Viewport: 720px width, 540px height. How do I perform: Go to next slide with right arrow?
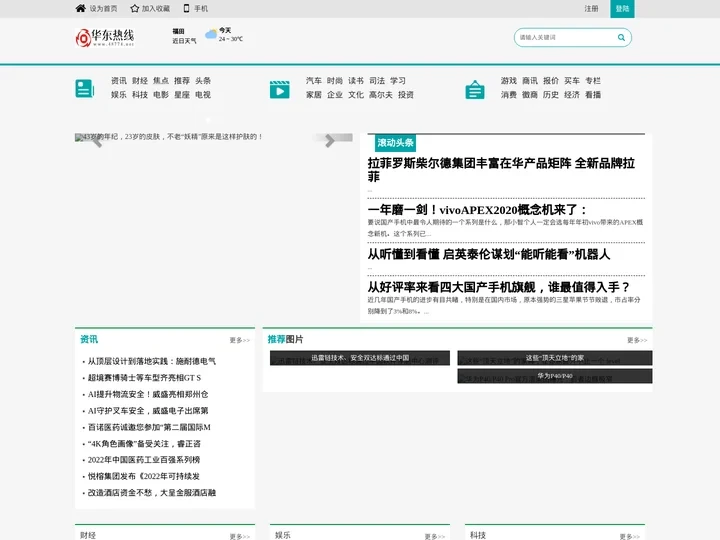tap(330, 141)
